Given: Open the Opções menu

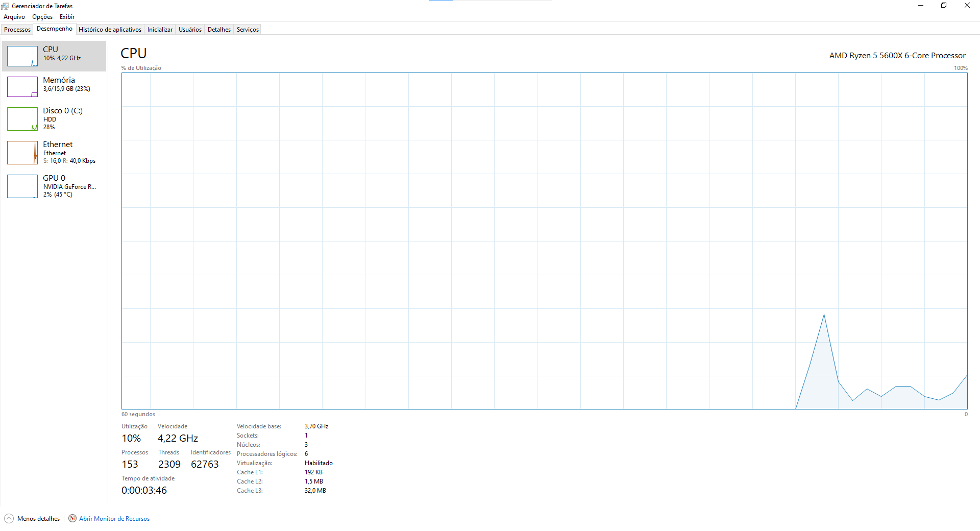Looking at the screenshot, I should (x=42, y=17).
